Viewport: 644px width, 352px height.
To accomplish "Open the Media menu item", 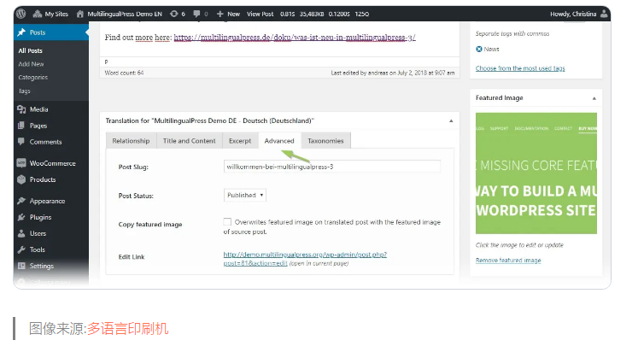I will [x=39, y=109].
